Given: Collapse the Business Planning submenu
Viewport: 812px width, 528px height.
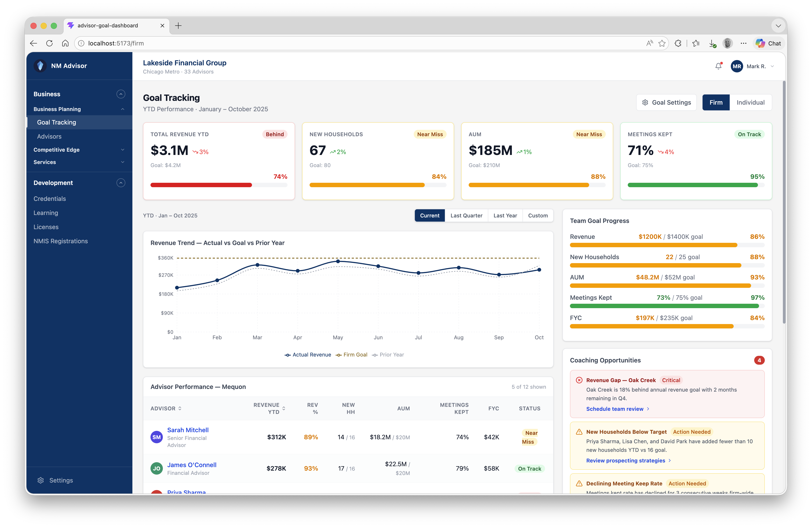Looking at the screenshot, I should (x=122, y=109).
